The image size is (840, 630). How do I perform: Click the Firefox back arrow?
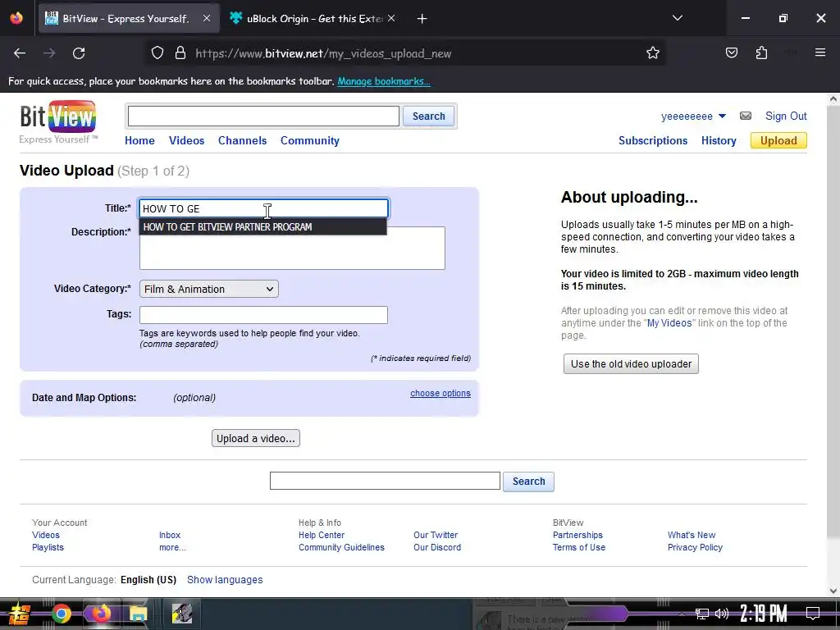pyautogui.click(x=20, y=53)
